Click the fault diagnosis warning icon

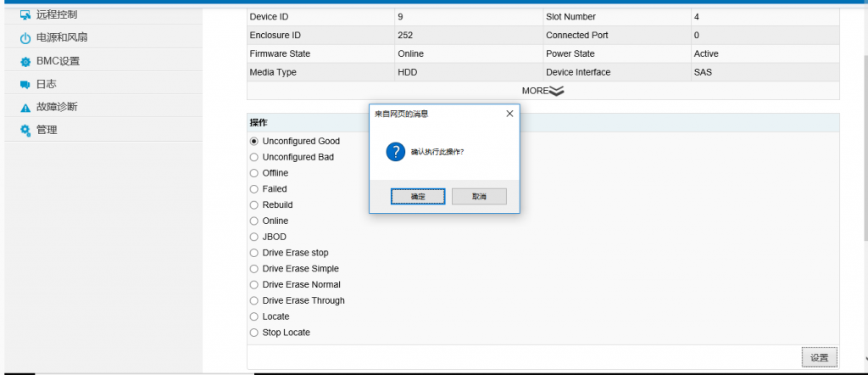pyautogui.click(x=25, y=108)
